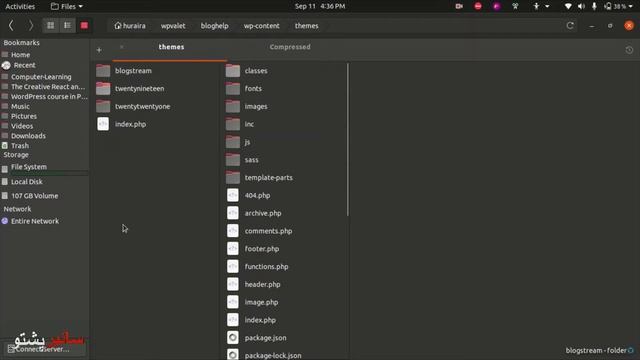Image resolution: width=640 pixels, height=360 pixels.
Task: Open the Activities overview
Action: (20, 6)
